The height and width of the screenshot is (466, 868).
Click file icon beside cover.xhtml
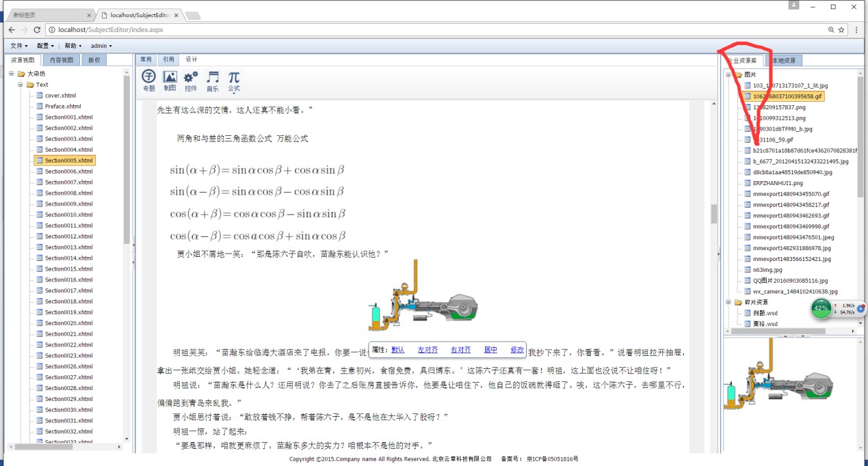pyautogui.click(x=39, y=96)
